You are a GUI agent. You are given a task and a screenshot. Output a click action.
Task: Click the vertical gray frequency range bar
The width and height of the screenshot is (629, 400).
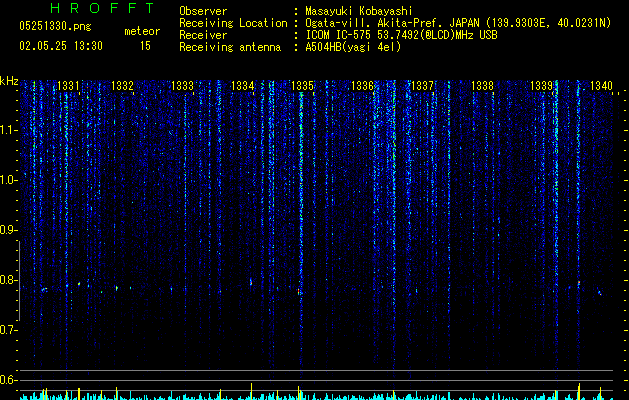(x=20, y=281)
